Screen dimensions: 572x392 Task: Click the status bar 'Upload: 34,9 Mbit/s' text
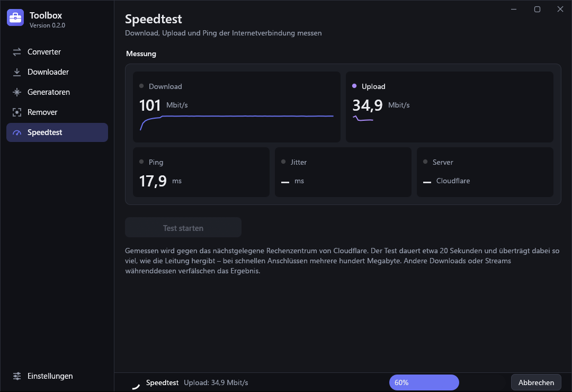[216, 382]
